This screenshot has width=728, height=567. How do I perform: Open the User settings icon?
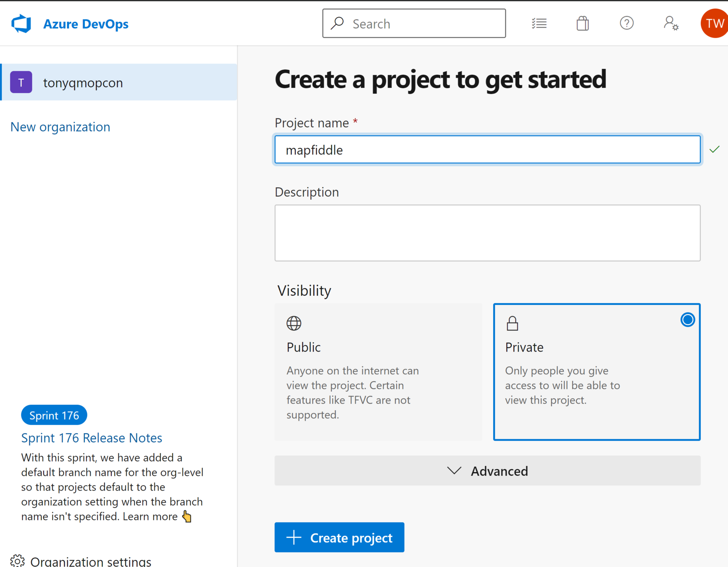(671, 23)
